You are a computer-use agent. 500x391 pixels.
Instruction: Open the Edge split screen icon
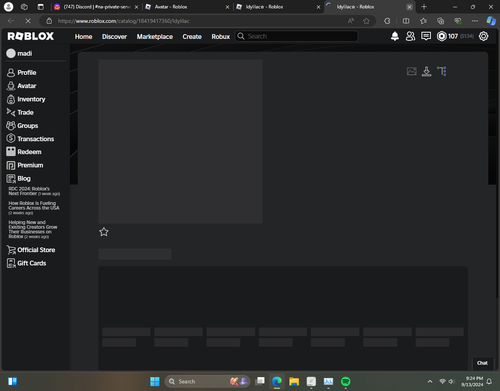pos(406,21)
